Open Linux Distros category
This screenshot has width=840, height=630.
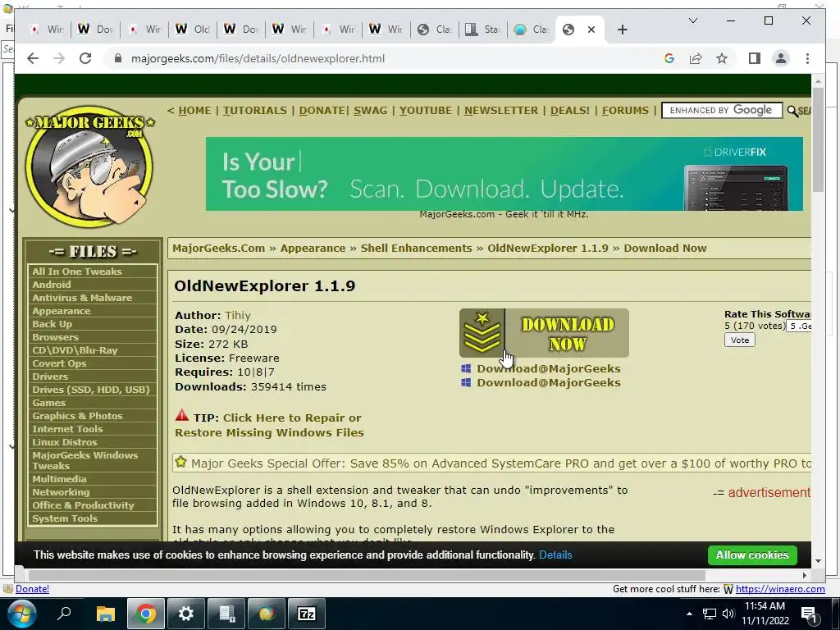coord(64,442)
